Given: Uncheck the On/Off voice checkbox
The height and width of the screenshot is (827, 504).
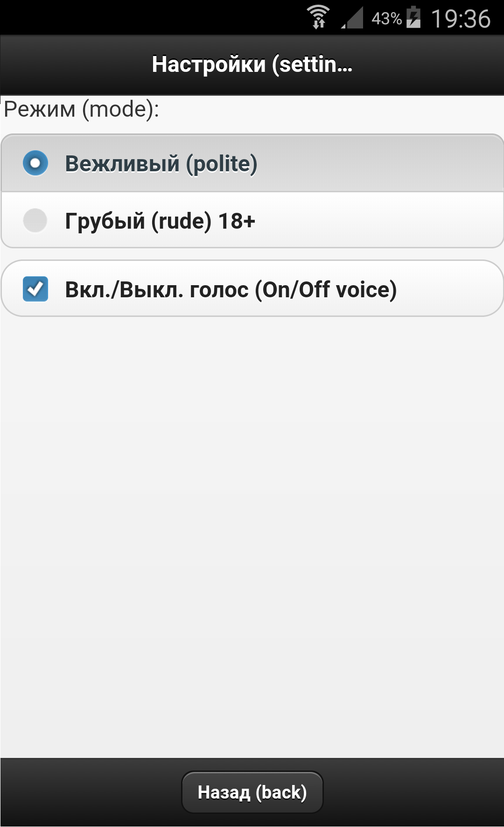Looking at the screenshot, I should [35, 289].
